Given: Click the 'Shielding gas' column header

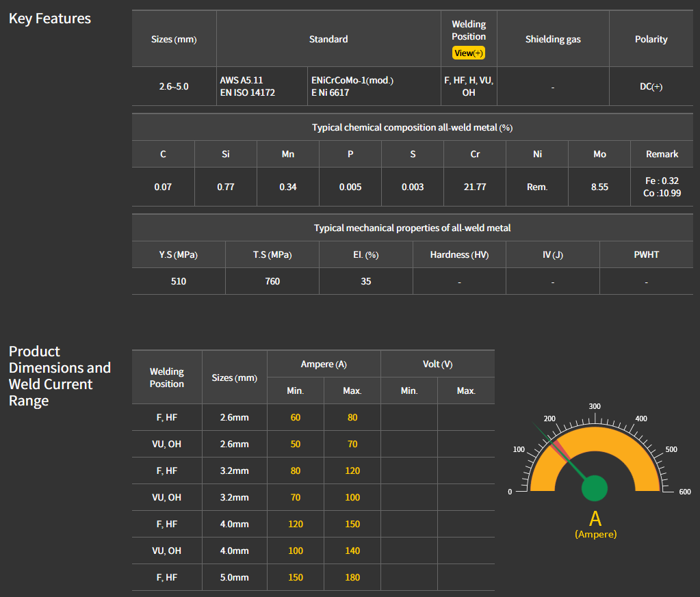Looking at the screenshot, I should pyautogui.click(x=553, y=39).
